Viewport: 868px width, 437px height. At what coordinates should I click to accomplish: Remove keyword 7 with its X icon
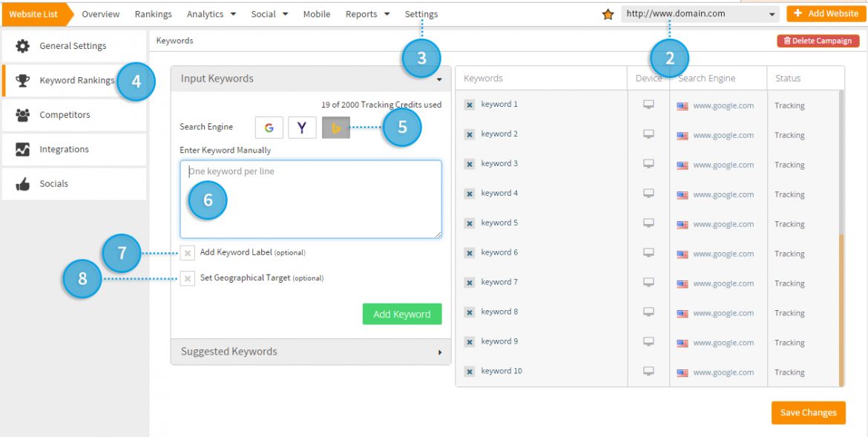470,283
